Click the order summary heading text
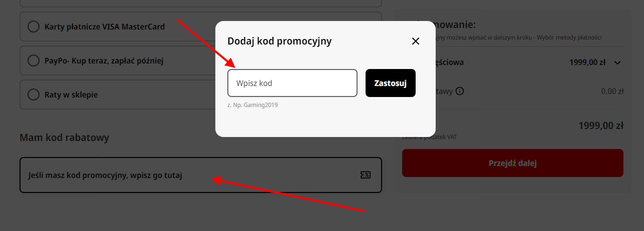This screenshot has width=644, height=231. point(455,24)
